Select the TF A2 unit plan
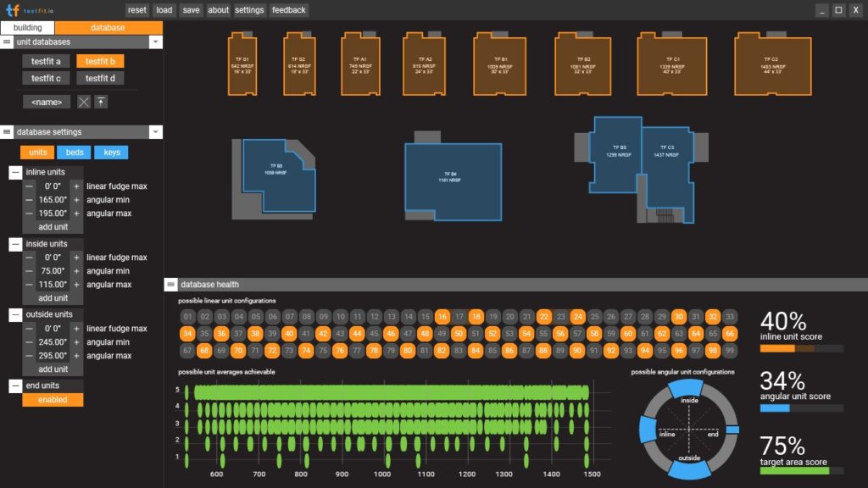Viewport: 868px width, 488px height. tap(424, 64)
